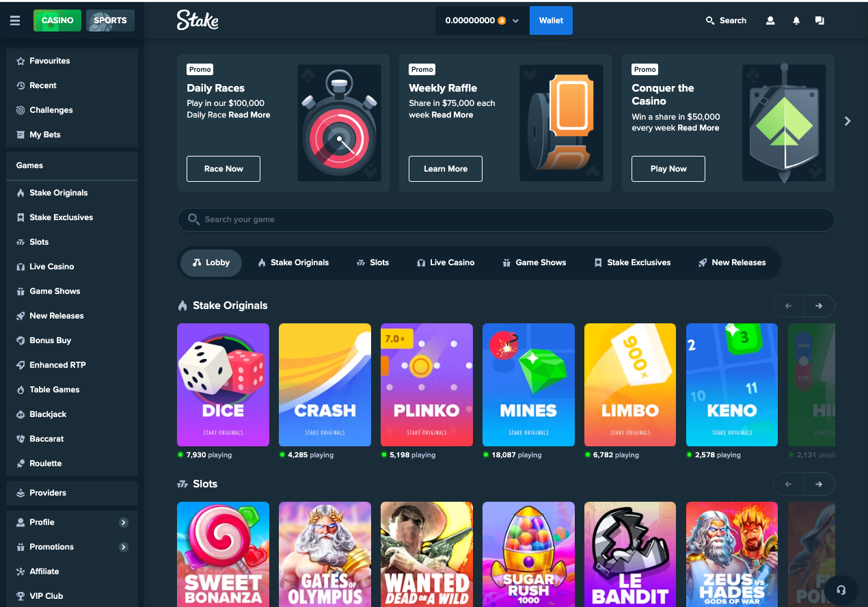Select the Game Shows tab
Screen dimensions: 868x607
point(534,262)
